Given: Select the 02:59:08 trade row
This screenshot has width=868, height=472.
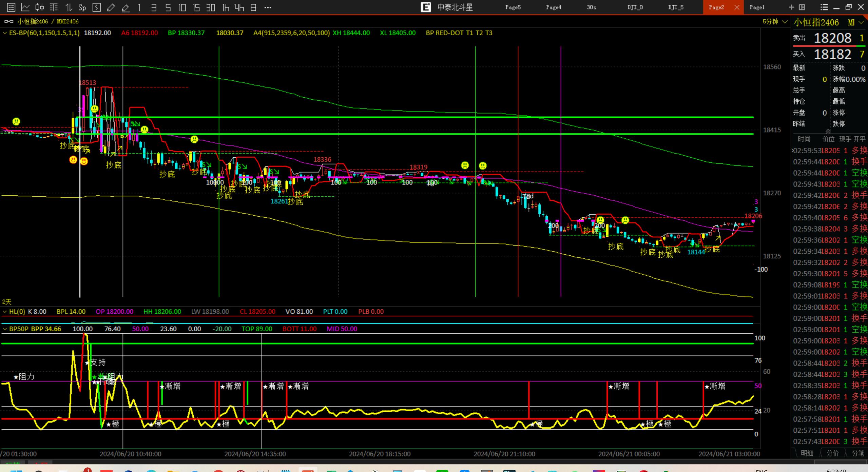Looking at the screenshot, I should pos(830,285).
